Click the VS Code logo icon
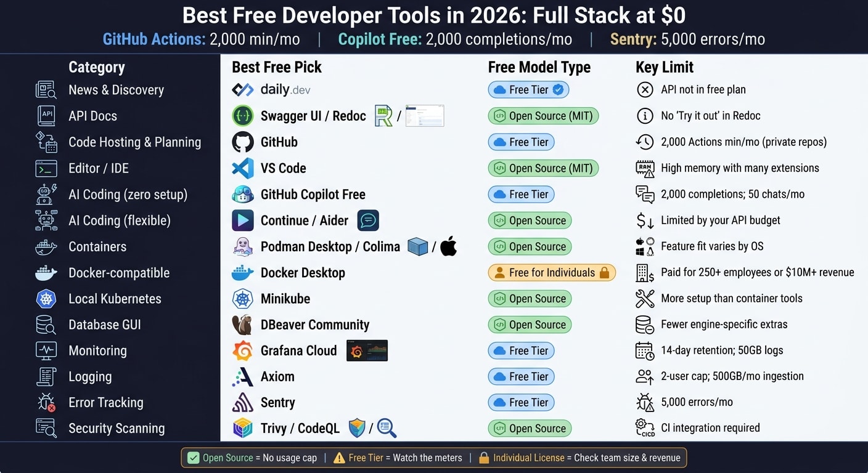The image size is (868, 473). 242,168
